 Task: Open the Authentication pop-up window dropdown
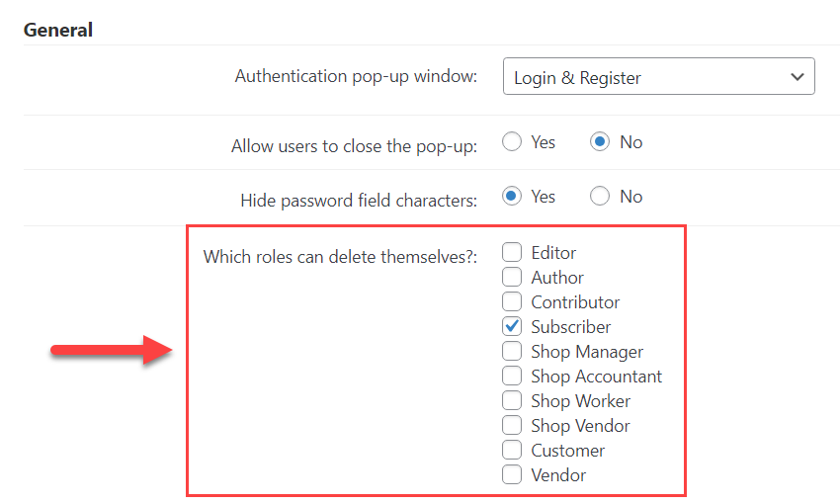(x=658, y=77)
